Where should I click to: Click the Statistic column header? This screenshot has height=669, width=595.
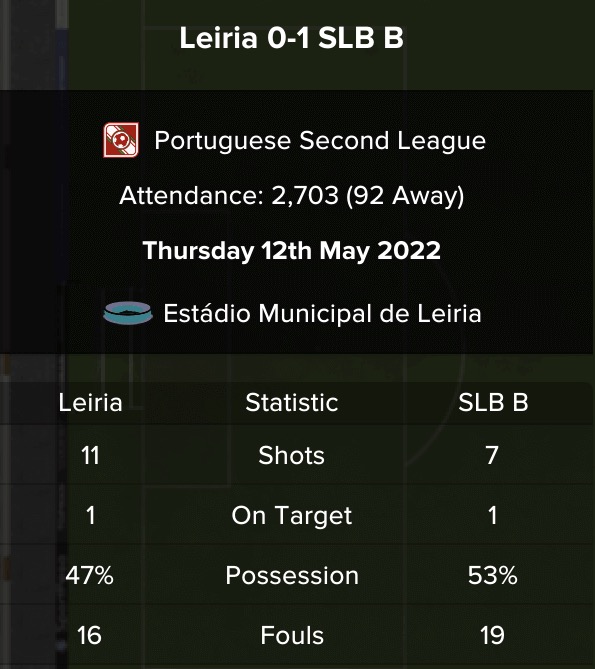pyautogui.click(x=292, y=403)
